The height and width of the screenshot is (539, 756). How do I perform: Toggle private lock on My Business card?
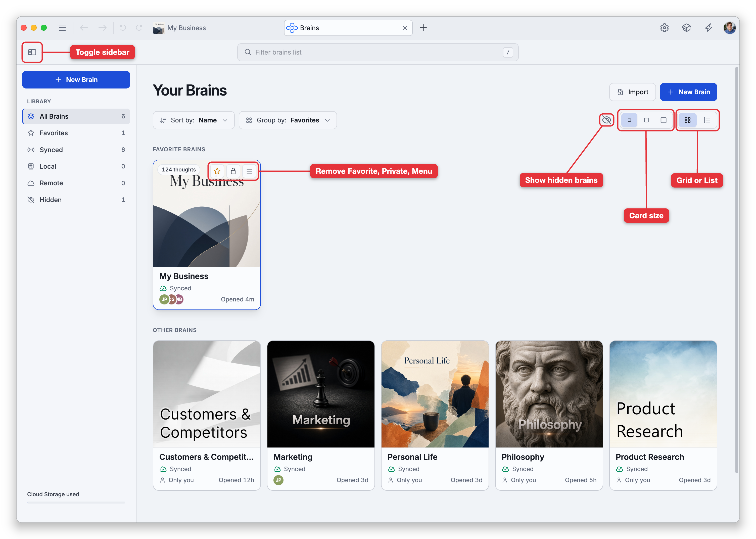[233, 171]
